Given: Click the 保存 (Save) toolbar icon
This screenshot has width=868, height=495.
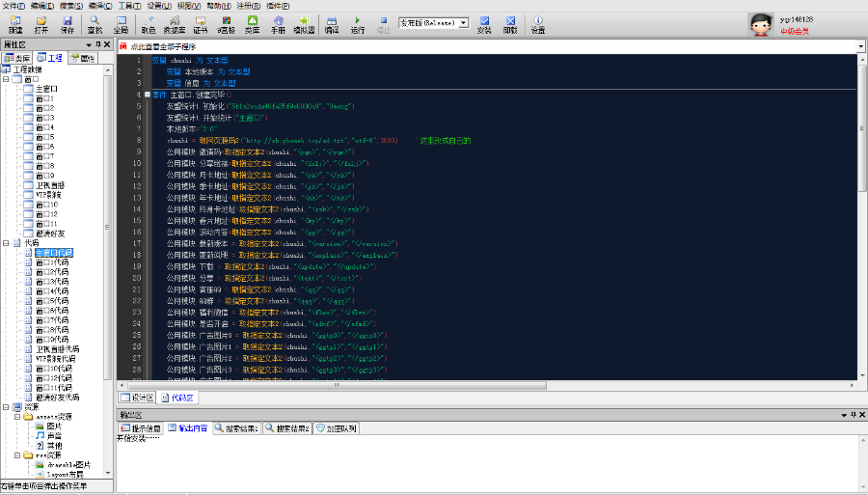Looking at the screenshot, I should point(67,25).
